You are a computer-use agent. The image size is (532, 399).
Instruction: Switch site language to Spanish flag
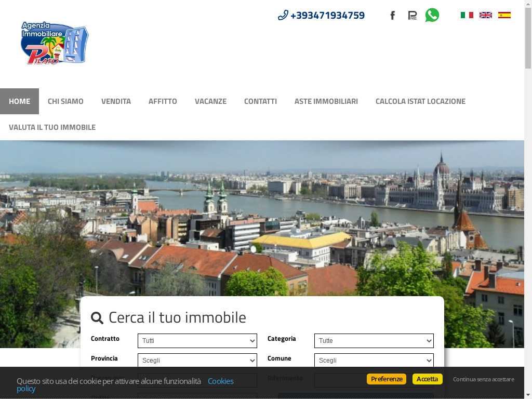(x=504, y=15)
